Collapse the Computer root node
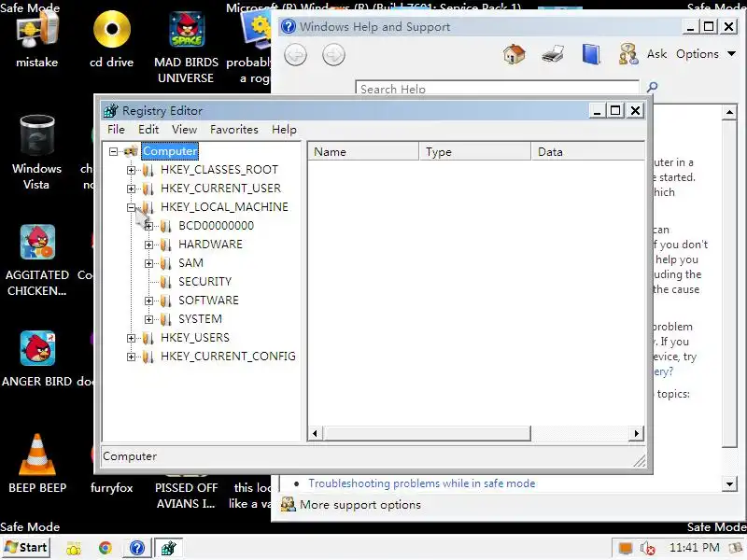 (x=113, y=151)
